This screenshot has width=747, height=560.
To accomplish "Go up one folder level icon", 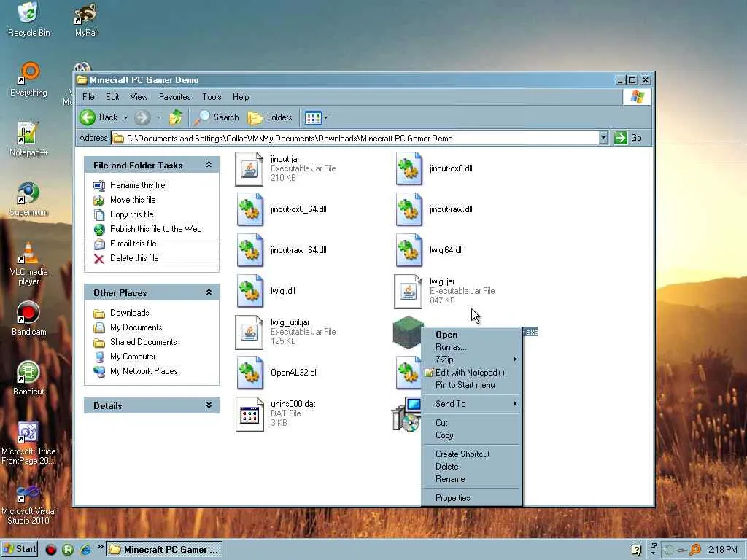I will point(176,117).
